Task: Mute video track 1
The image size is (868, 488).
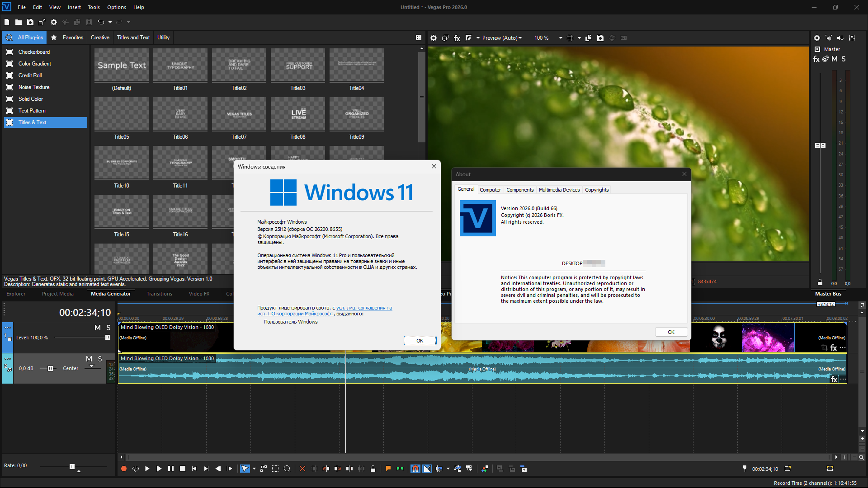Action: click(x=98, y=328)
